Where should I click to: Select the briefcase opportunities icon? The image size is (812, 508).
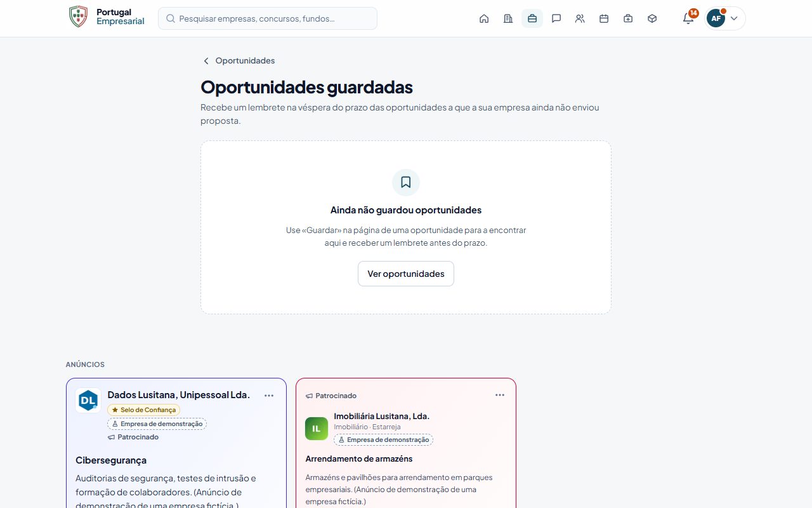coord(532,18)
